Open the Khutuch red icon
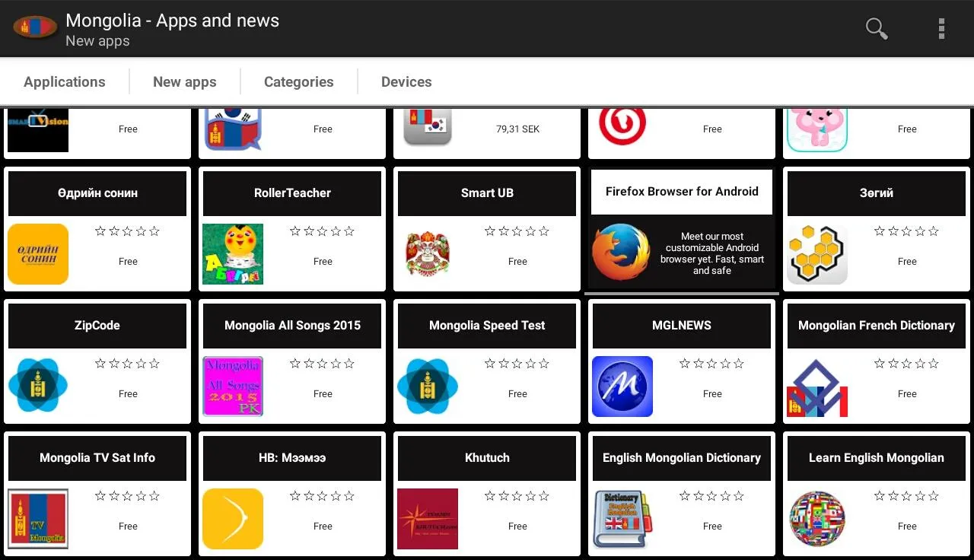 point(428,519)
